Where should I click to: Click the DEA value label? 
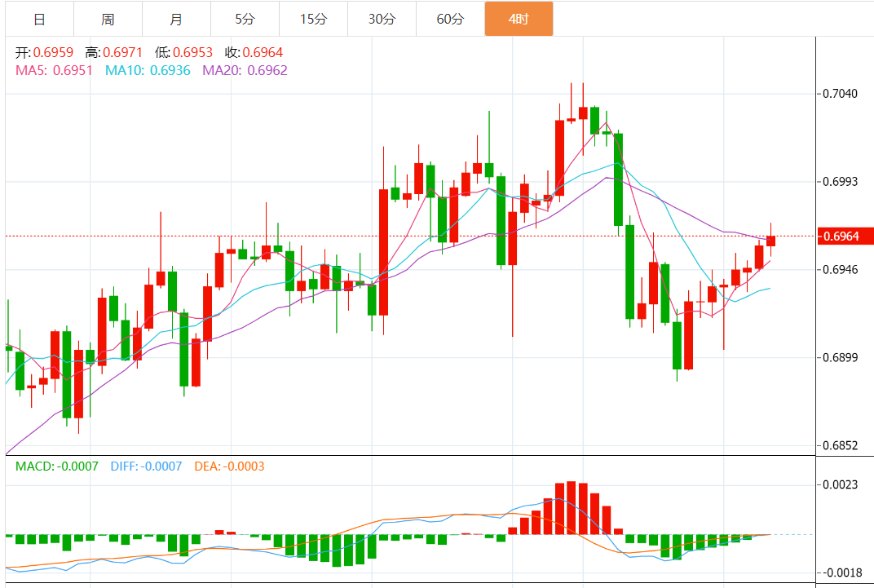pyautogui.click(x=229, y=466)
